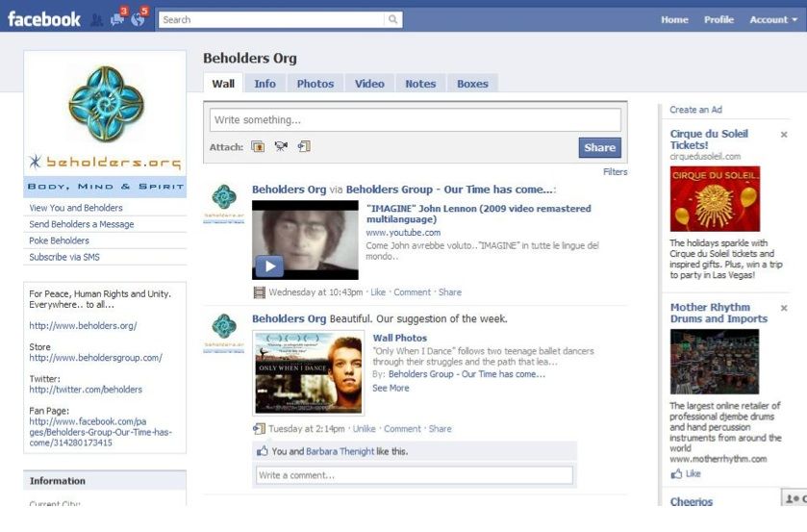Attach a link using link icon
This screenshot has width=807, height=532.
pyautogui.click(x=304, y=147)
